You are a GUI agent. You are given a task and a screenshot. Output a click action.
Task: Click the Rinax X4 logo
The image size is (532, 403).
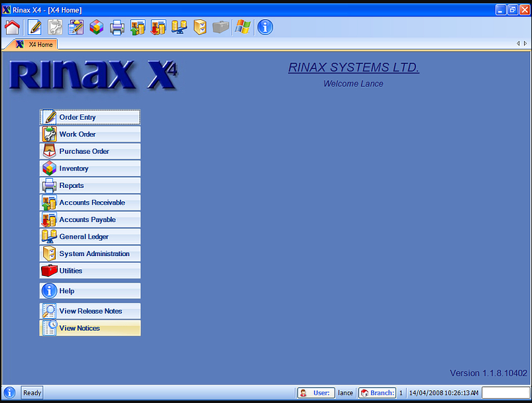93,75
